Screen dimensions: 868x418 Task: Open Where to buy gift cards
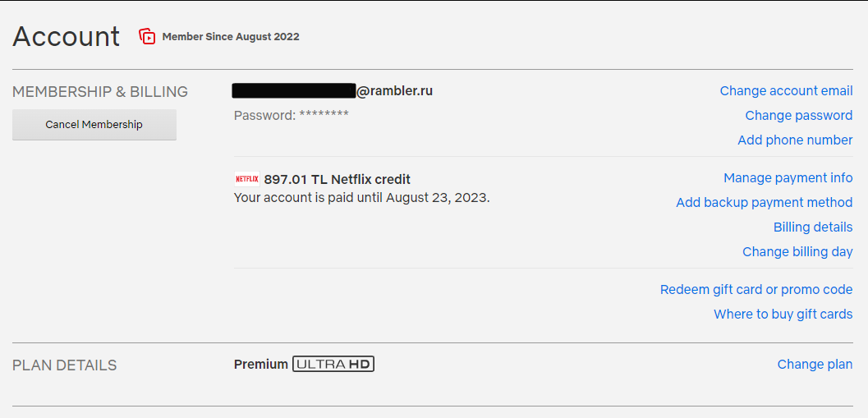pyautogui.click(x=783, y=315)
